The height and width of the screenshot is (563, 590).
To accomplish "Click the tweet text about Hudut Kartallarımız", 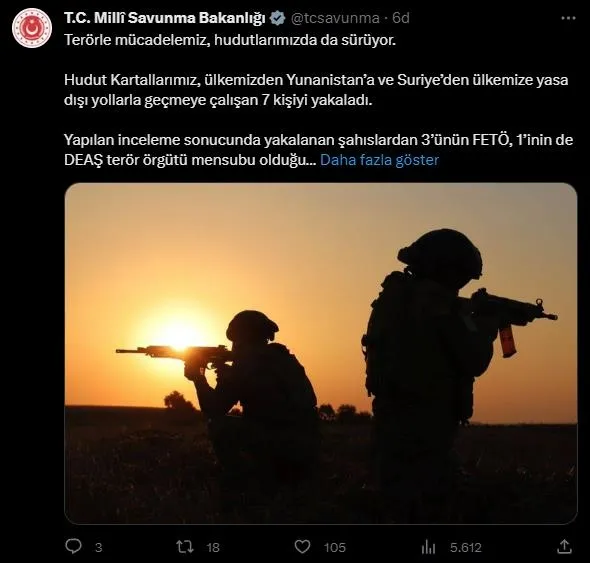I will [x=316, y=90].
